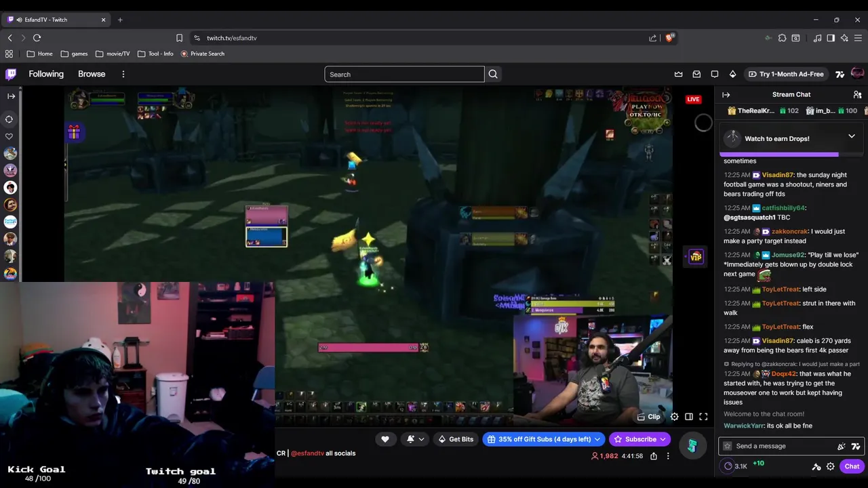Open the notifications inbox icon
Screen dimensions: 868x488
696,74
